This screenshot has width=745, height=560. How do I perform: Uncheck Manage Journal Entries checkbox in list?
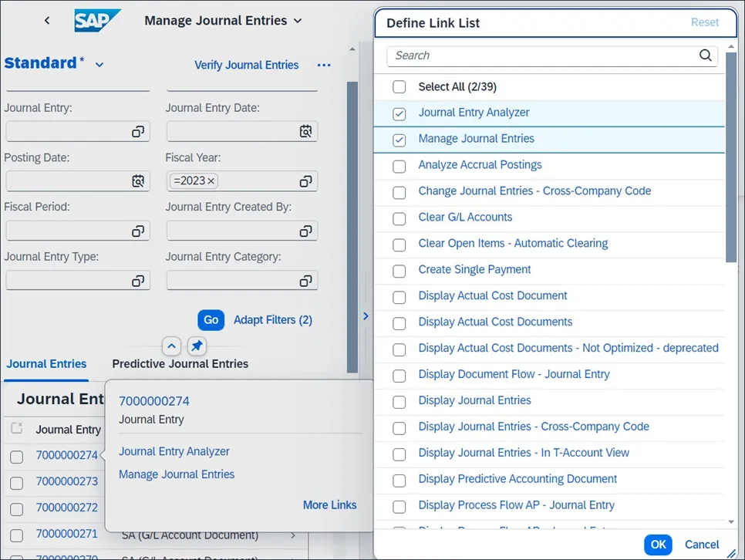tap(399, 140)
